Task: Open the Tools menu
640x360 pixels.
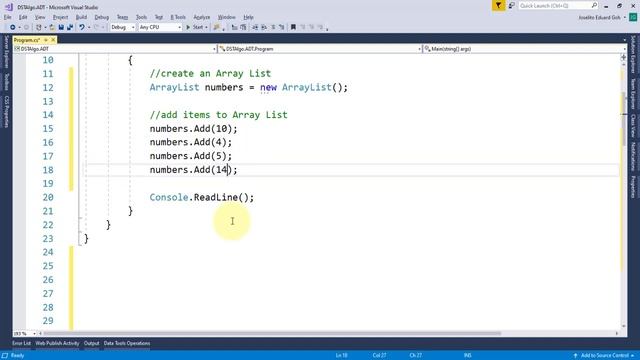Action: (141, 17)
